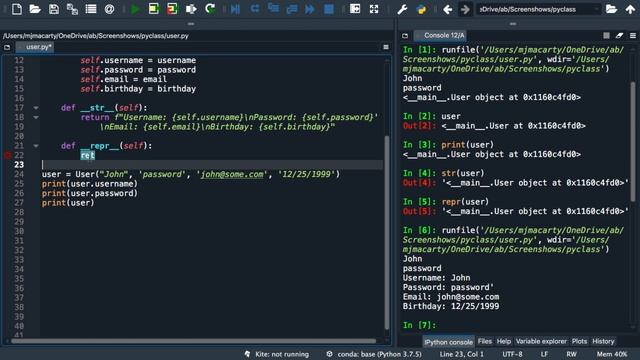The width and height of the screenshot is (640, 360).
Task: Maximize the current pane
Action: point(355,9)
